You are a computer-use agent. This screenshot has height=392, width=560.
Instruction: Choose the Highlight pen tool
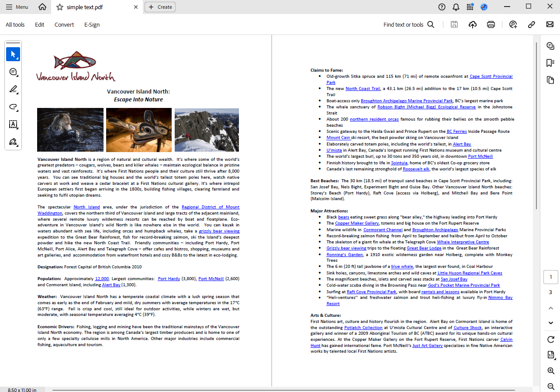(x=13, y=90)
